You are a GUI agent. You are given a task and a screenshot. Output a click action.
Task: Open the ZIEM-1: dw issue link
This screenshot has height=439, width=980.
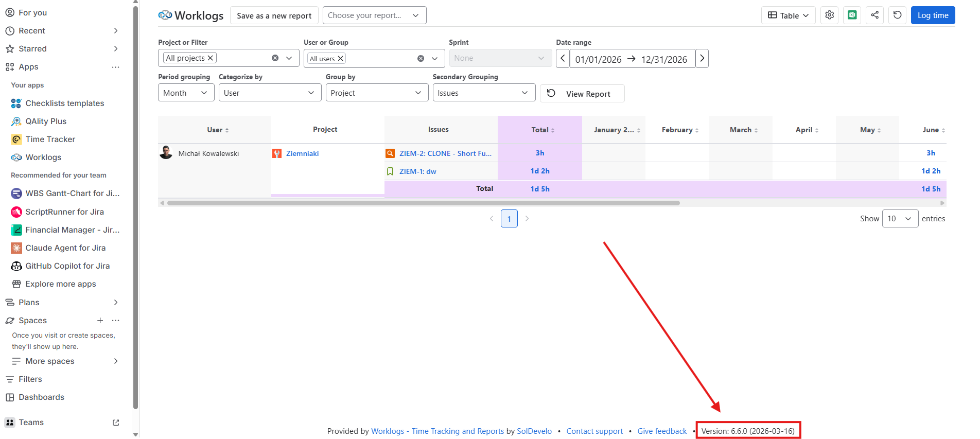[x=418, y=171]
